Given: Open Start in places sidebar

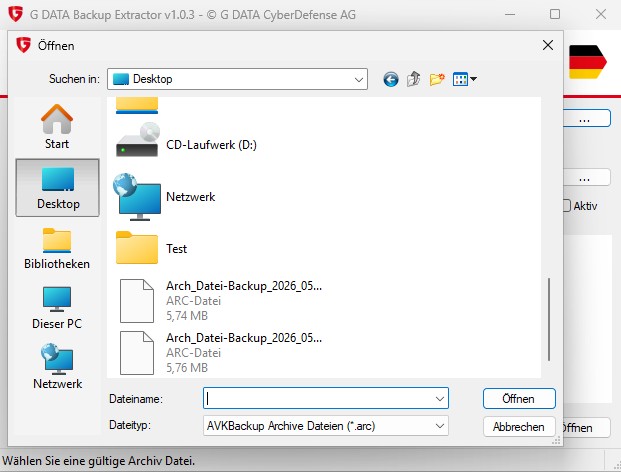Looking at the screenshot, I should (x=57, y=127).
